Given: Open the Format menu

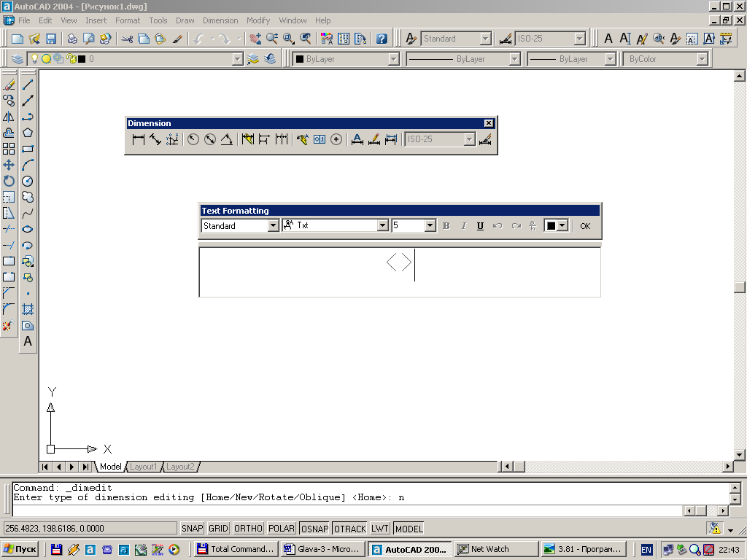Looking at the screenshot, I should pos(128,20).
